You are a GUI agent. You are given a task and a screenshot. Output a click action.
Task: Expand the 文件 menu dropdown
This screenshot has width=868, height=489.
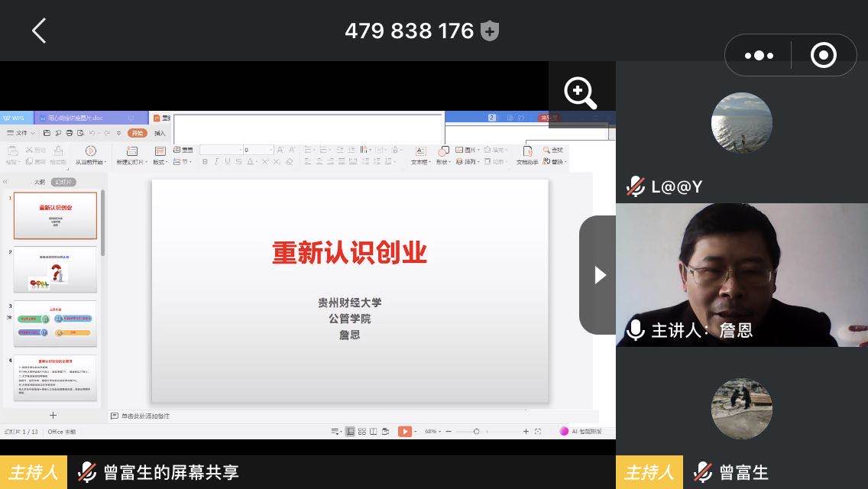point(21,133)
